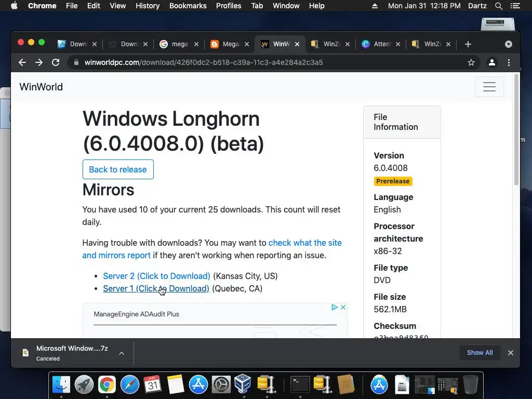The width and height of the screenshot is (532, 399).
Task: Open the Chrome profile avatar menu
Action: (x=491, y=62)
